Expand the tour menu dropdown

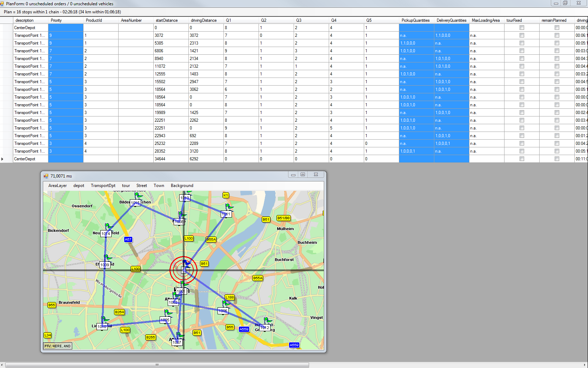(x=126, y=186)
